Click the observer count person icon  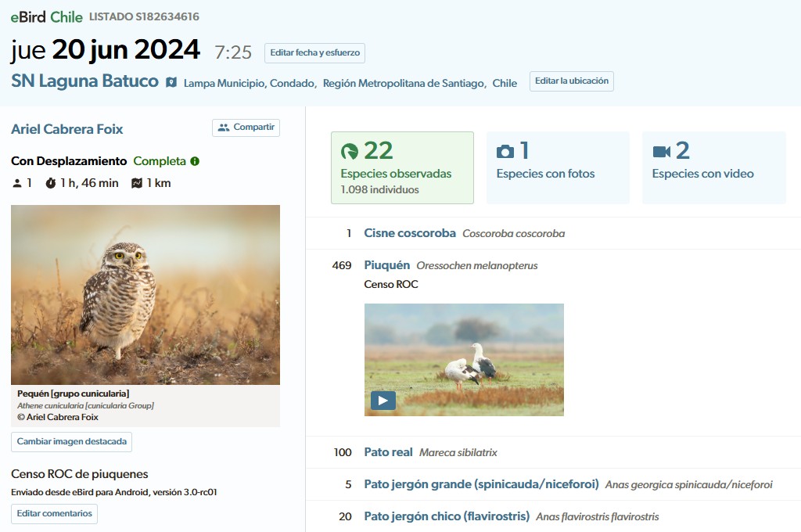(16, 183)
